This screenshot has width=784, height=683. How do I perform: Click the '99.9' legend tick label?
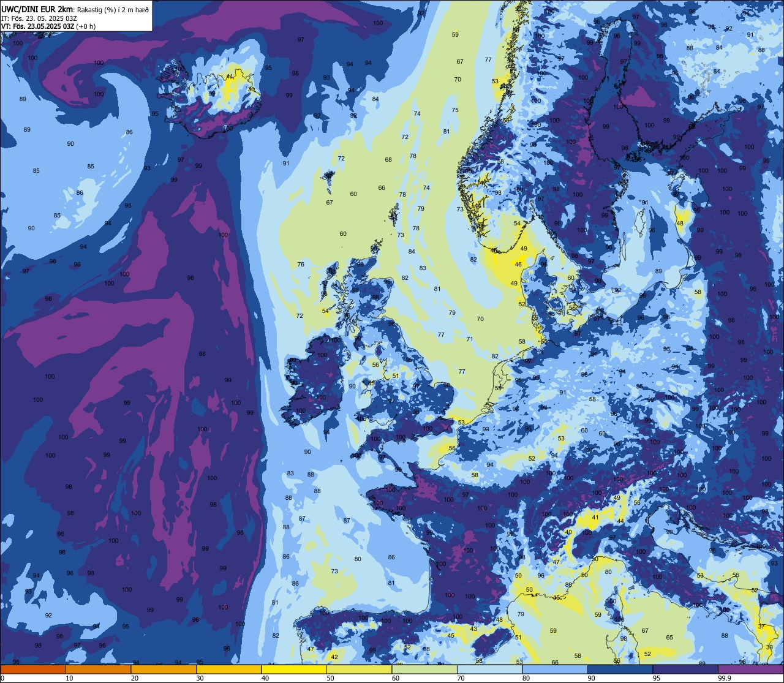(x=725, y=678)
